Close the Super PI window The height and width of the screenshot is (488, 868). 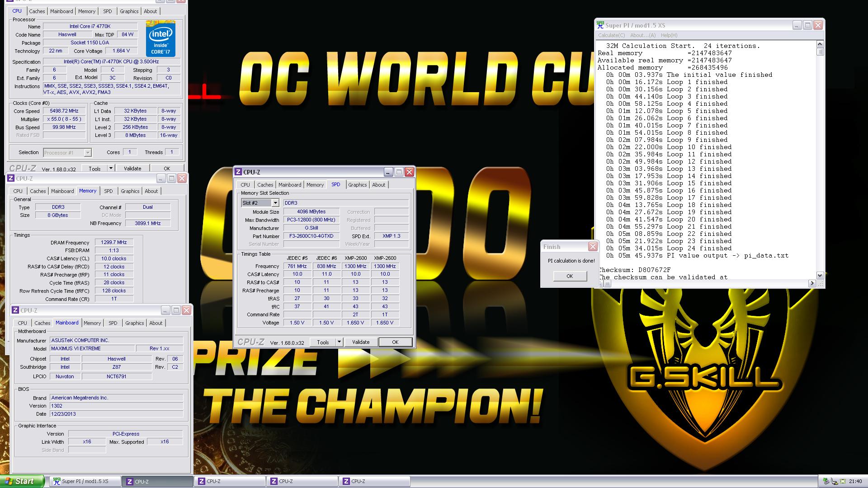pyautogui.click(x=818, y=25)
